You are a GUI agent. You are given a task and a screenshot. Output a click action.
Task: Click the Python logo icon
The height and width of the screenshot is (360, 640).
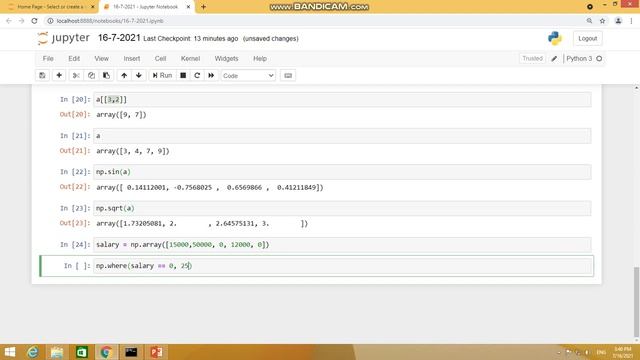(x=555, y=38)
